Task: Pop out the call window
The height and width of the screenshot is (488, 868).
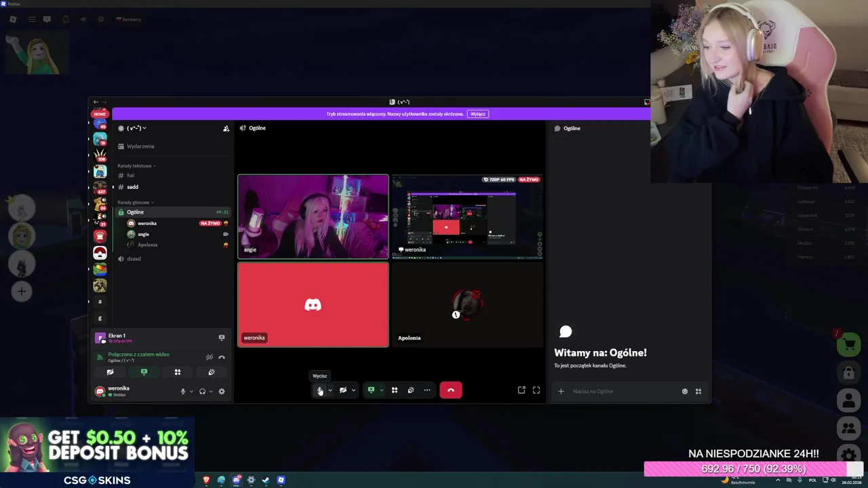Action: pos(521,390)
